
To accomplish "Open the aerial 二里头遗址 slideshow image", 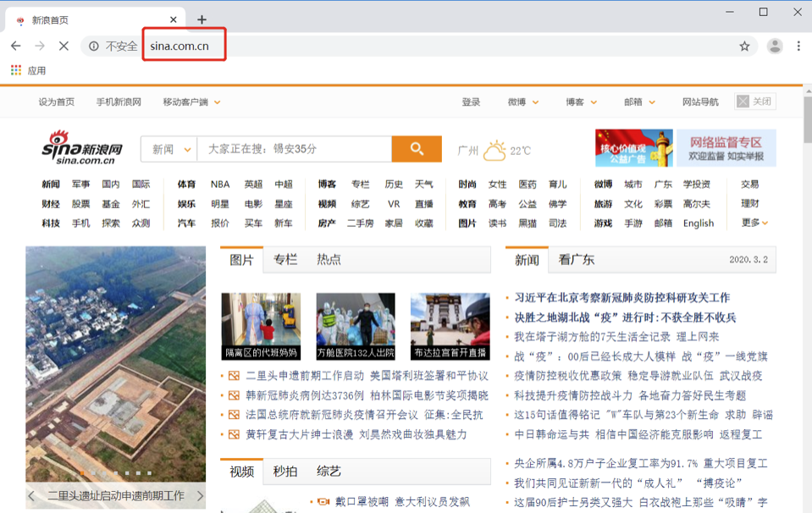I will (x=115, y=364).
